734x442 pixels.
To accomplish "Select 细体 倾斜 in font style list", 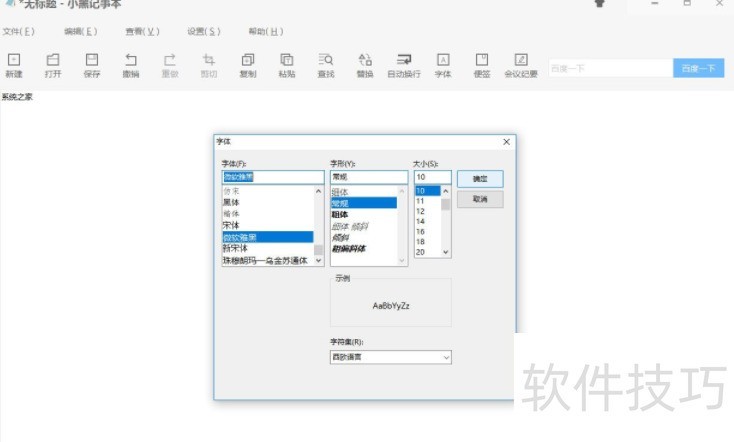I will (x=364, y=226).
